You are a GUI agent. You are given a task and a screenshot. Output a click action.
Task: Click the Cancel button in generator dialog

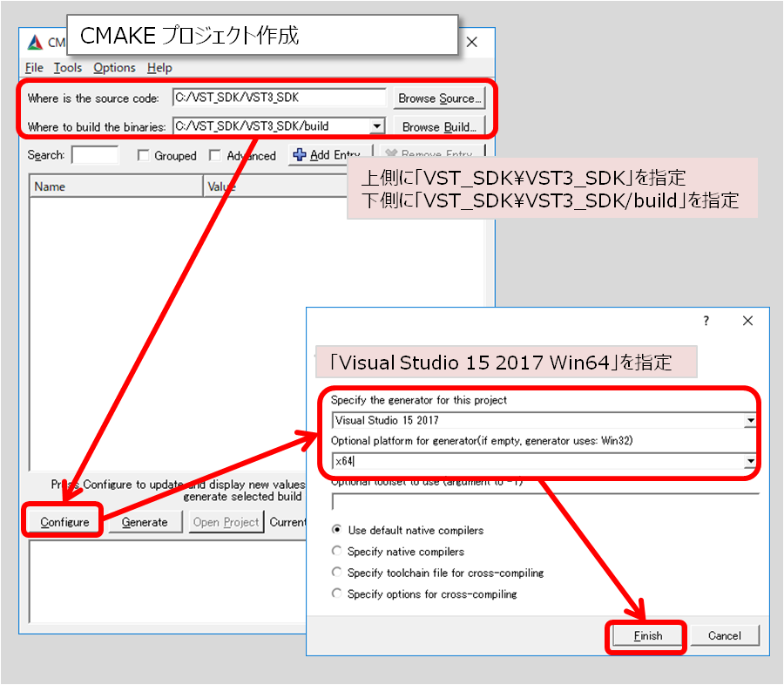pos(725,635)
